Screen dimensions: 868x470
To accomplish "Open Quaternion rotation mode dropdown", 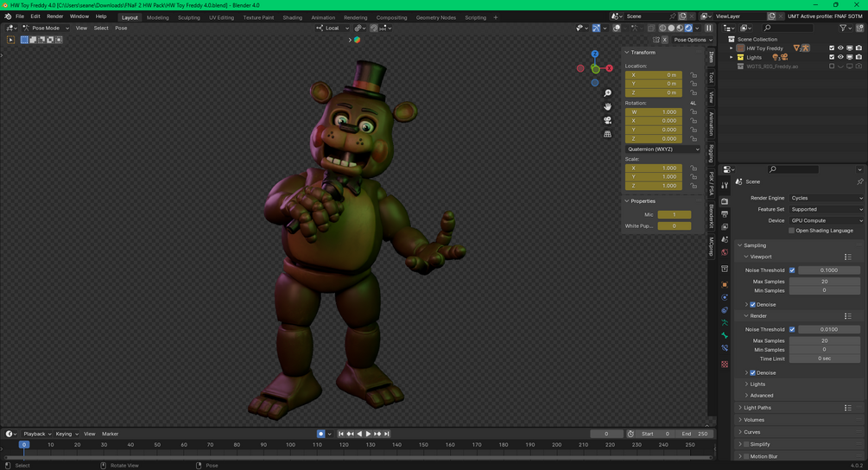I will 662,149.
